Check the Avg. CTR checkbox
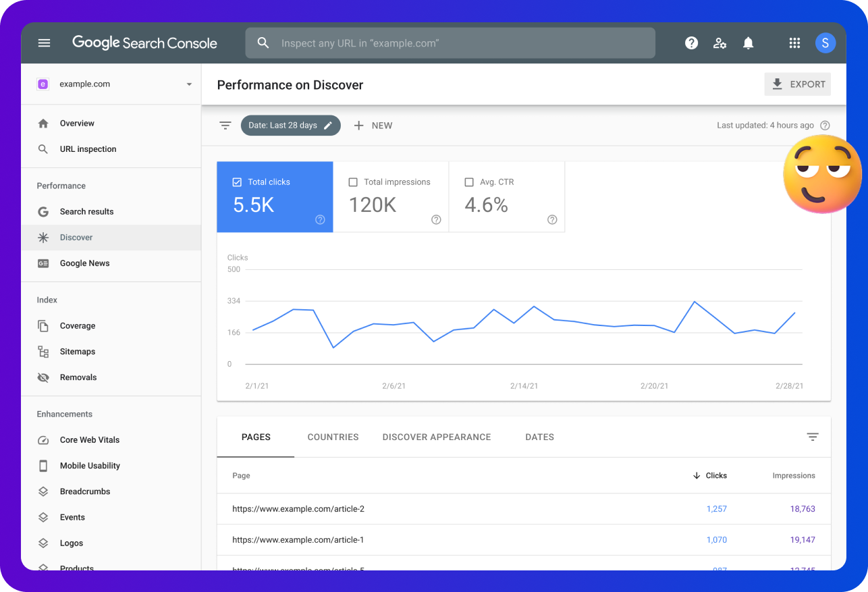The image size is (868, 592). tap(469, 182)
